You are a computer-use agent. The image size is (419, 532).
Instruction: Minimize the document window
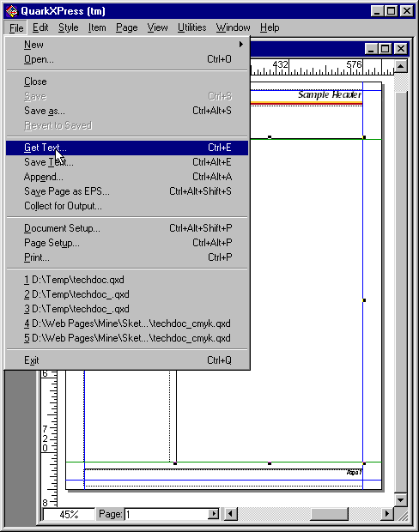click(371, 49)
